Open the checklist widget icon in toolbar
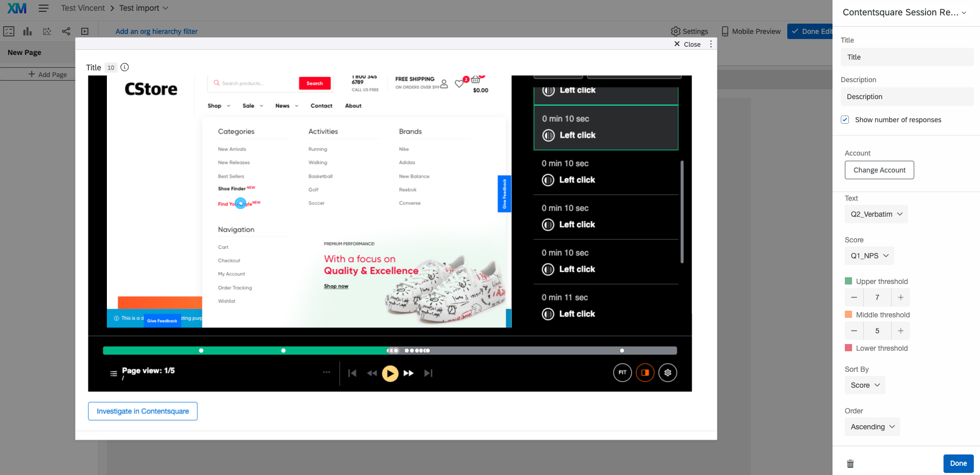The width and height of the screenshot is (980, 475). tap(9, 31)
